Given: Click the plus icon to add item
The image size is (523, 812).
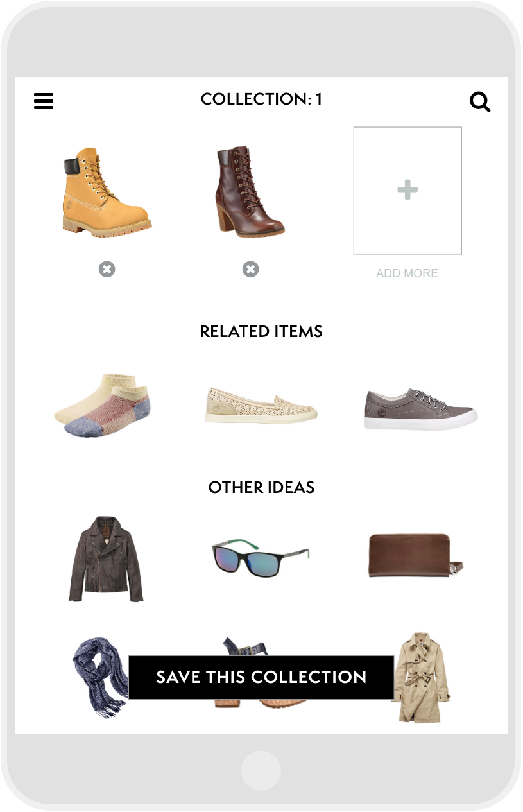Looking at the screenshot, I should pyautogui.click(x=407, y=190).
